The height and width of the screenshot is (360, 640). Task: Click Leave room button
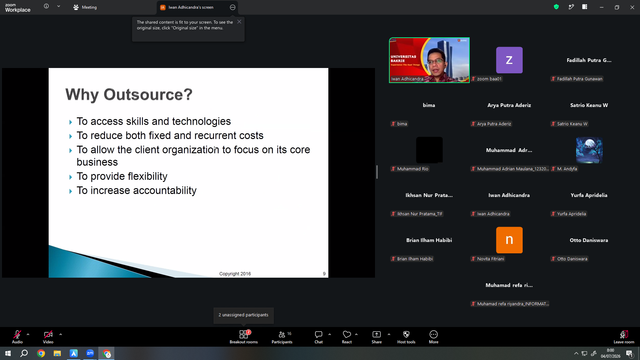[624, 337]
